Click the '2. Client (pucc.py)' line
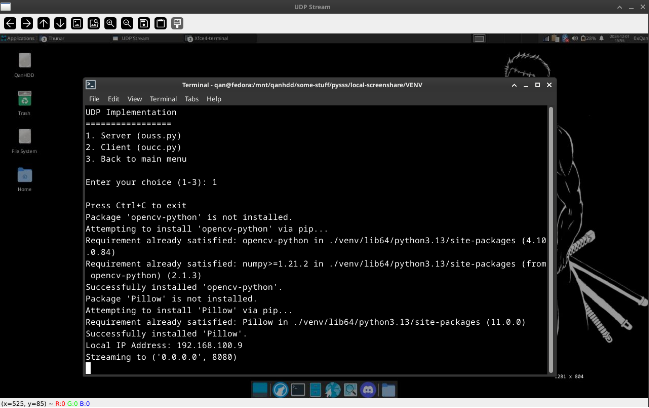The image size is (649, 408). (133, 147)
